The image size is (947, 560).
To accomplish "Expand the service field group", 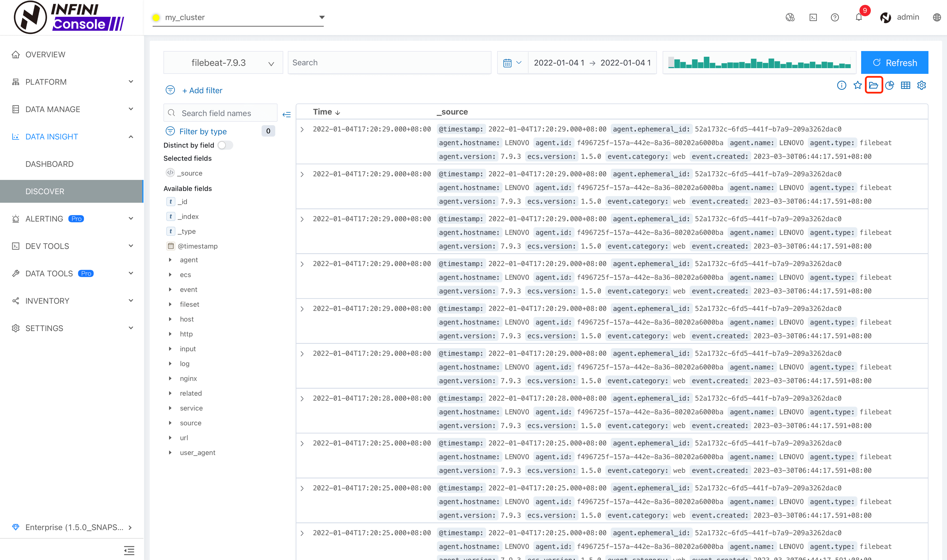I will 170,408.
